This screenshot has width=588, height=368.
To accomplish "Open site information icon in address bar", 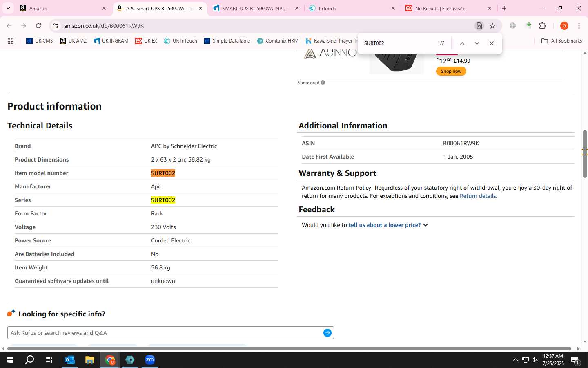I will 56,26.
